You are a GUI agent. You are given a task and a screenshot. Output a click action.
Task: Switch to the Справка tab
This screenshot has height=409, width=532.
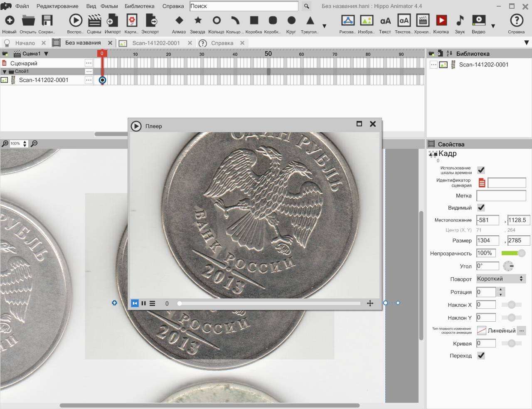[222, 43]
